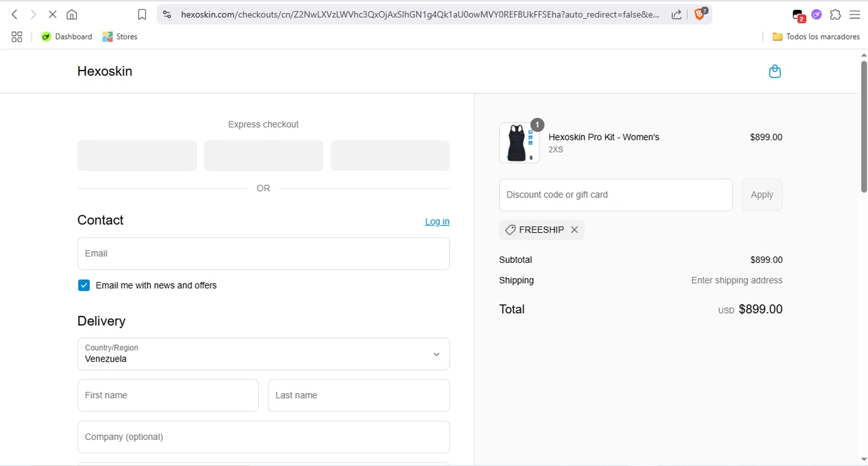Image resolution: width=868 pixels, height=466 pixels.
Task: Focus the Email input field
Action: point(263,254)
